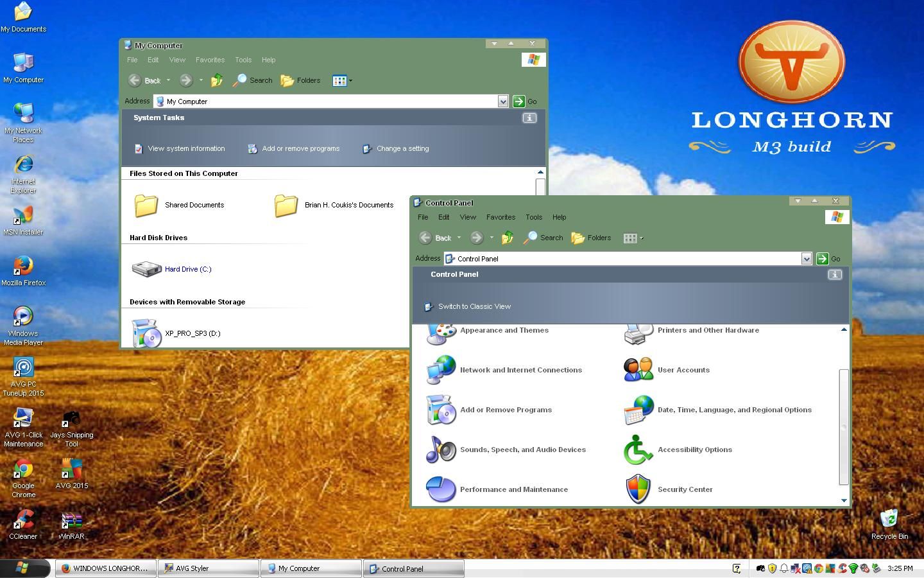Viewport: 924px width, 578px height.
Task: Open Add or Remove Programs category
Action: pyautogui.click(x=506, y=410)
